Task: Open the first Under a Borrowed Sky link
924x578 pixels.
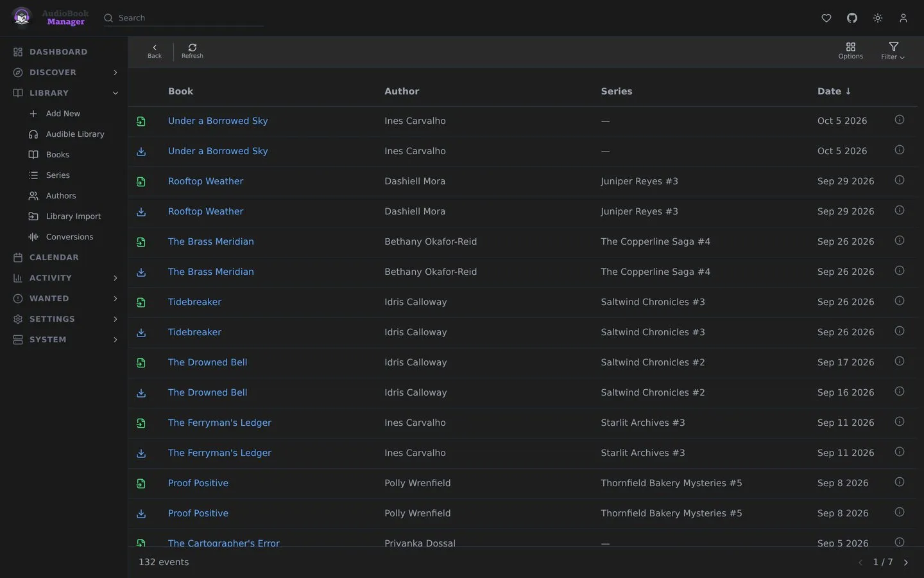Action: pos(218,121)
